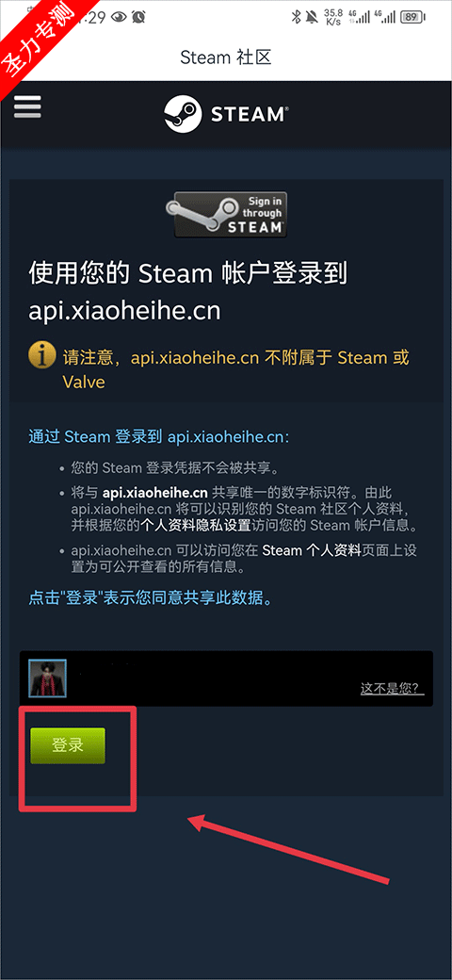Click the green 登录 button
This screenshot has height=980, width=452.
68,745
